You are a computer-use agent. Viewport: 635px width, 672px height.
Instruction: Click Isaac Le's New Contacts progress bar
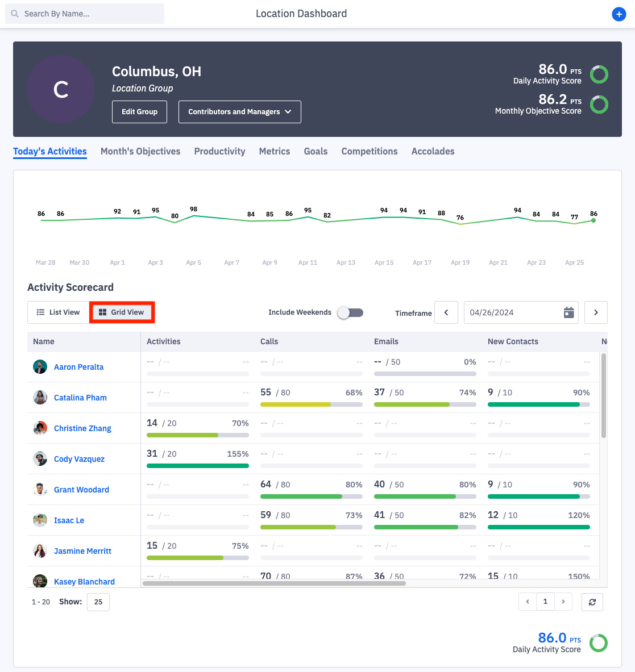pos(538,527)
